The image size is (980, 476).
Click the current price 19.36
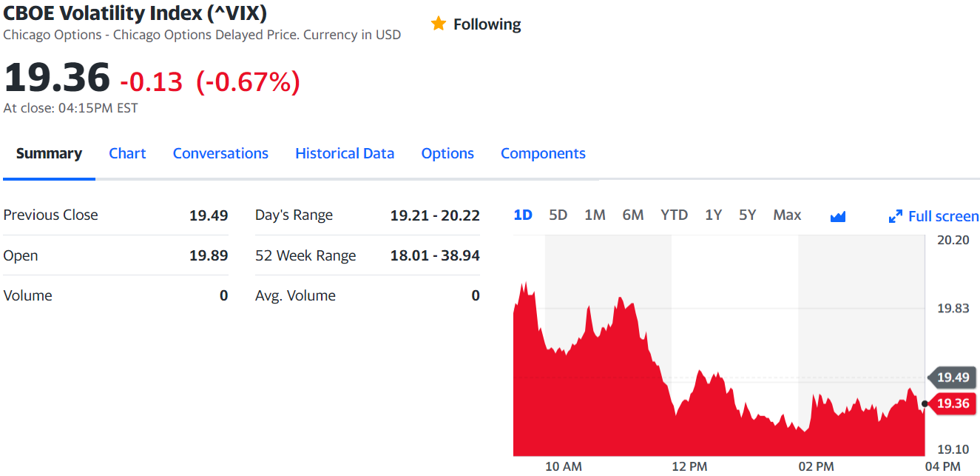pos(57,77)
